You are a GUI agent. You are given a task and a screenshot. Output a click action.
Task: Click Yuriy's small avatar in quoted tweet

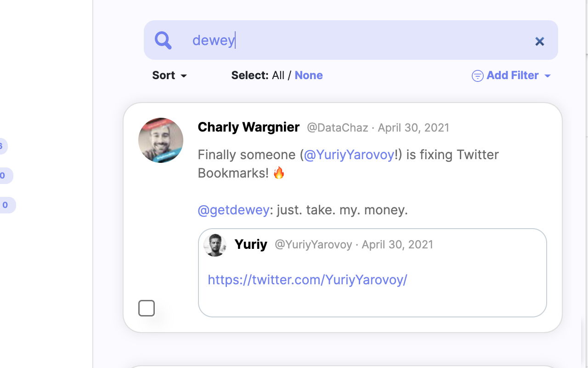pyautogui.click(x=215, y=245)
